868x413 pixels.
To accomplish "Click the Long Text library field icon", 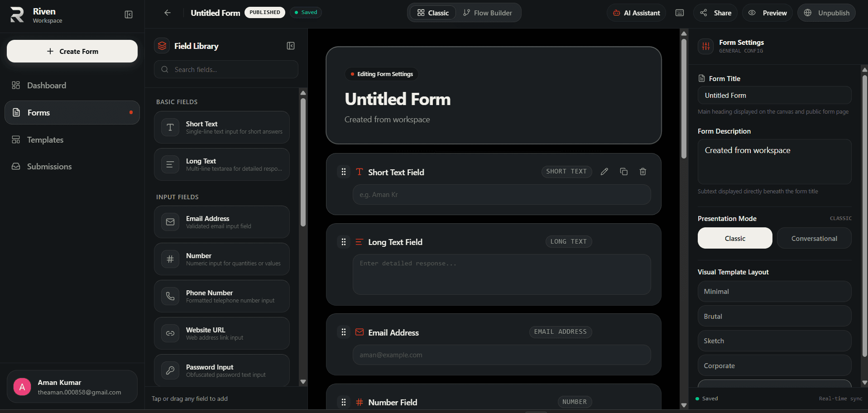I will pos(170,164).
